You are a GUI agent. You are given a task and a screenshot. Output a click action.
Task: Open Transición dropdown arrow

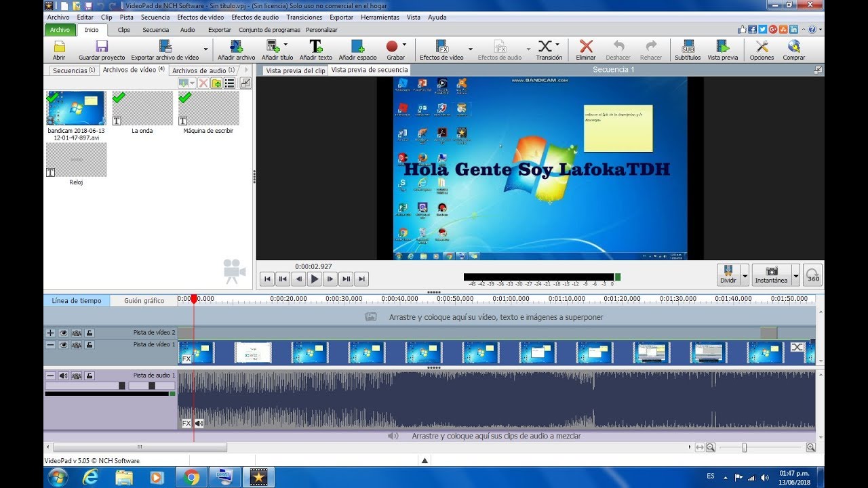click(x=557, y=45)
